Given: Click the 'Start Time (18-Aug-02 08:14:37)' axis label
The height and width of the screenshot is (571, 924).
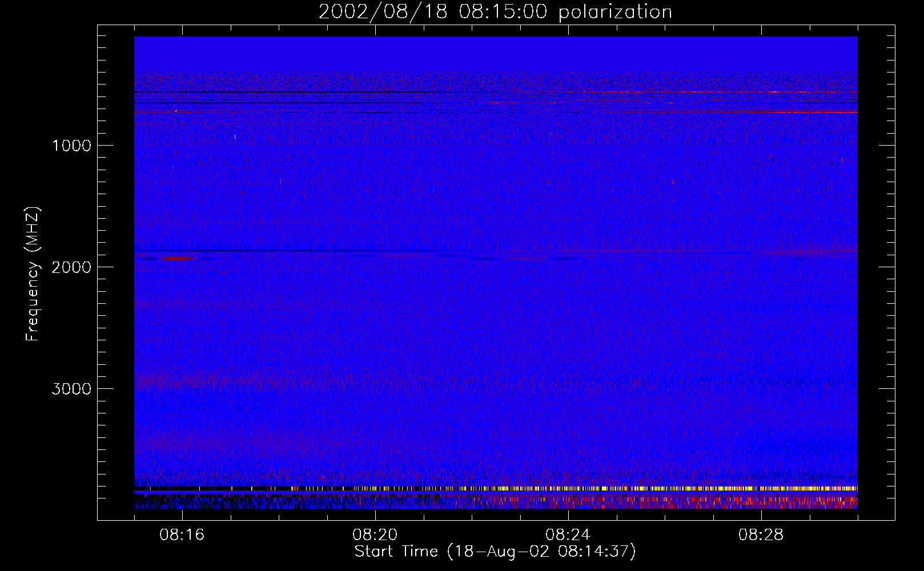Looking at the screenshot, I should click(495, 552).
